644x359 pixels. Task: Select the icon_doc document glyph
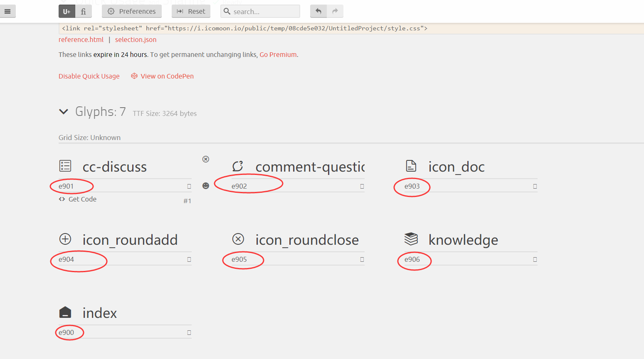[x=411, y=165]
